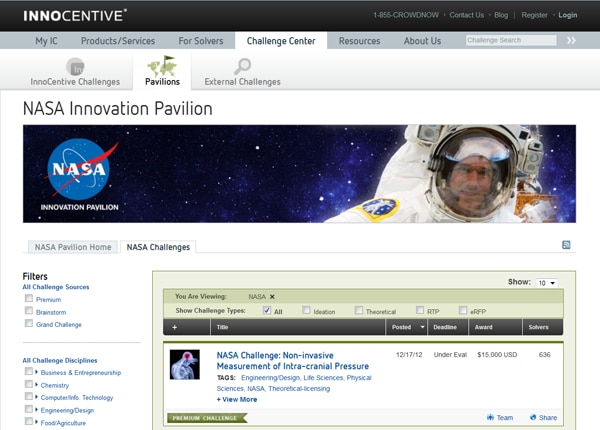Click the External Challenges magnifier icon
Screen dimensions: 600x430
tap(242, 66)
